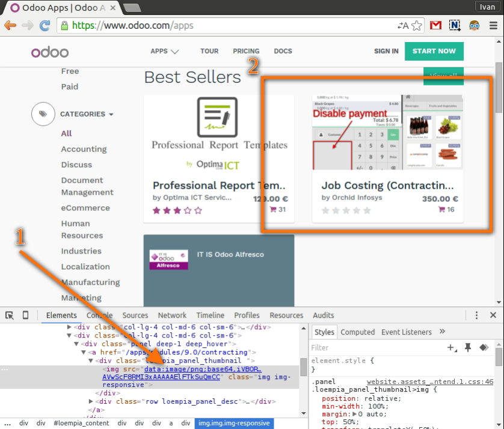The height and width of the screenshot is (429, 504).
Task: Expand the CATEGORIES dropdown
Action: pos(87,114)
